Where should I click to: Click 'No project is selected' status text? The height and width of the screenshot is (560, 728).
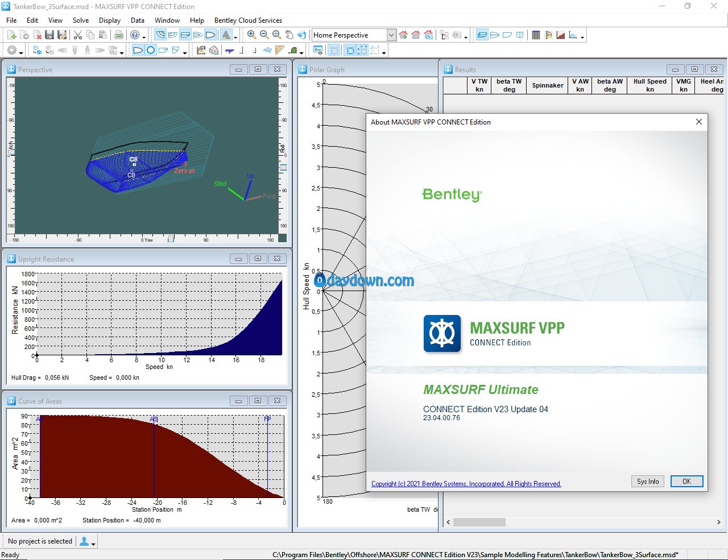pyautogui.click(x=40, y=541)
